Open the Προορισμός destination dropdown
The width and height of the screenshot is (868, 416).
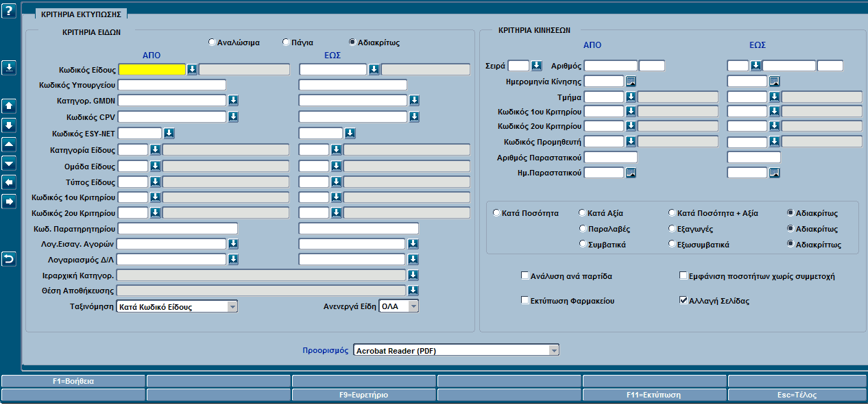click(456, 350)
